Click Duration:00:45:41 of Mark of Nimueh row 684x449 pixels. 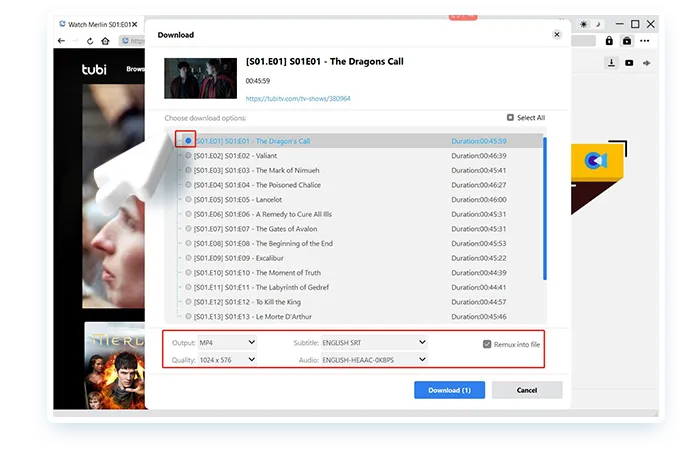tap(479, 170)
